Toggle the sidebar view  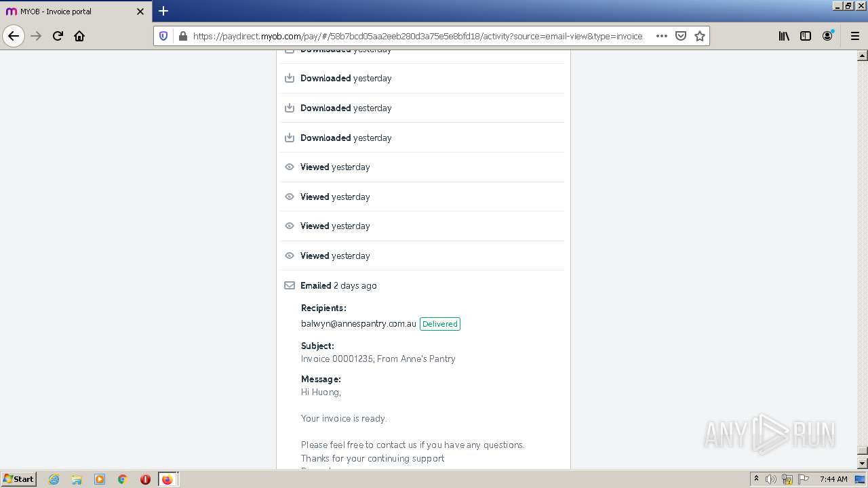point(806,36)
